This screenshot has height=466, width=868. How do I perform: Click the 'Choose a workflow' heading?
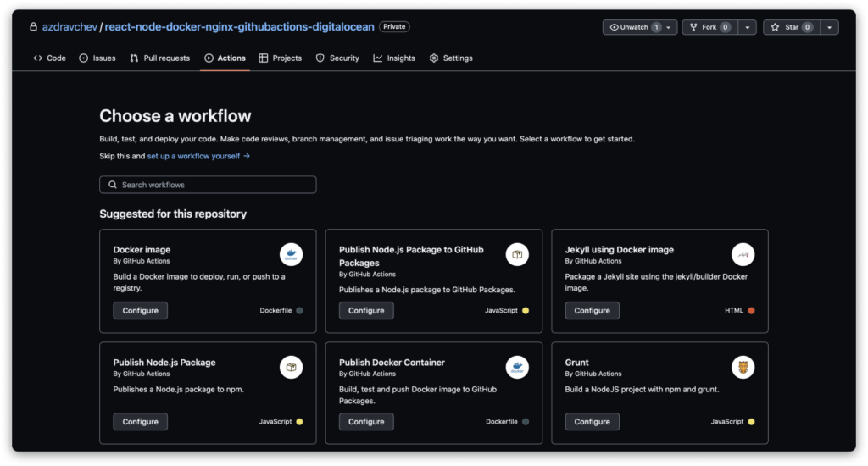pos(175,116)
